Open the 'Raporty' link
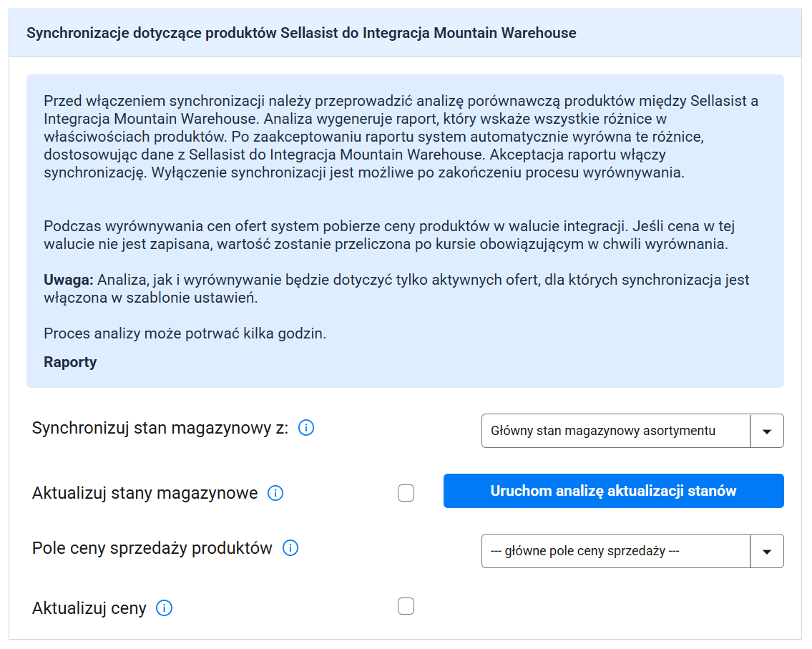812x649 pixels. (70, 362)
